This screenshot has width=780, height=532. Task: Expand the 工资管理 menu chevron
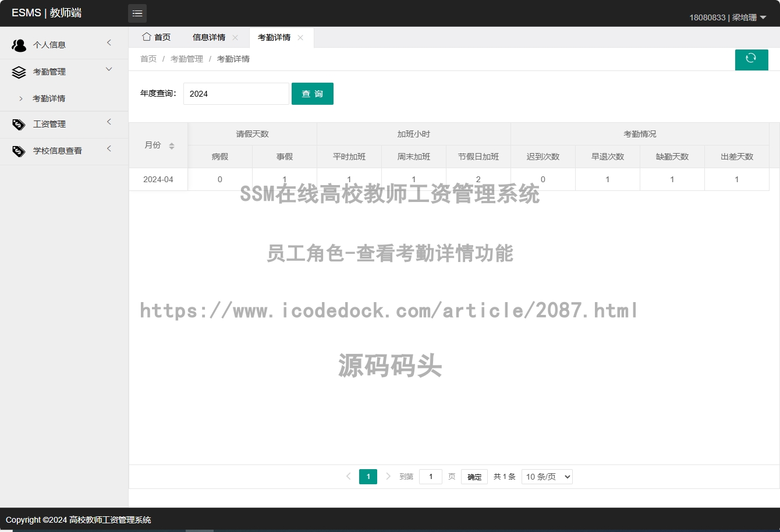pos(109,122)
